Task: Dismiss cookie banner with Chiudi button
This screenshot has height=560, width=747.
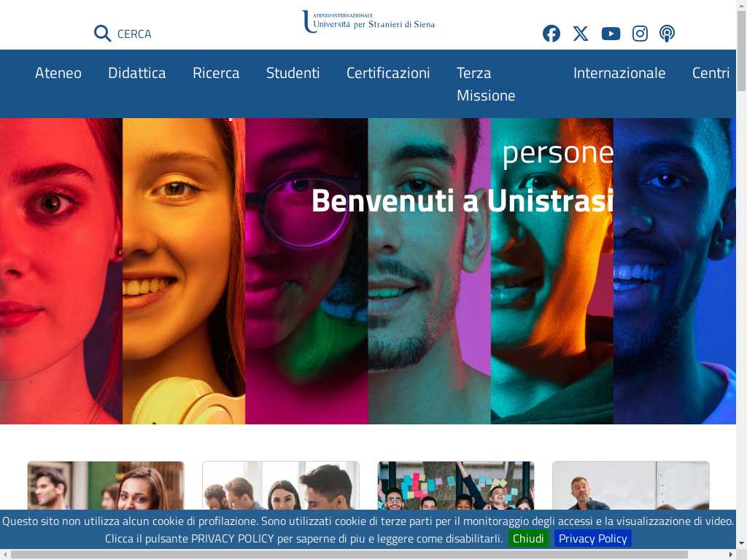Action: pos(528,539)
